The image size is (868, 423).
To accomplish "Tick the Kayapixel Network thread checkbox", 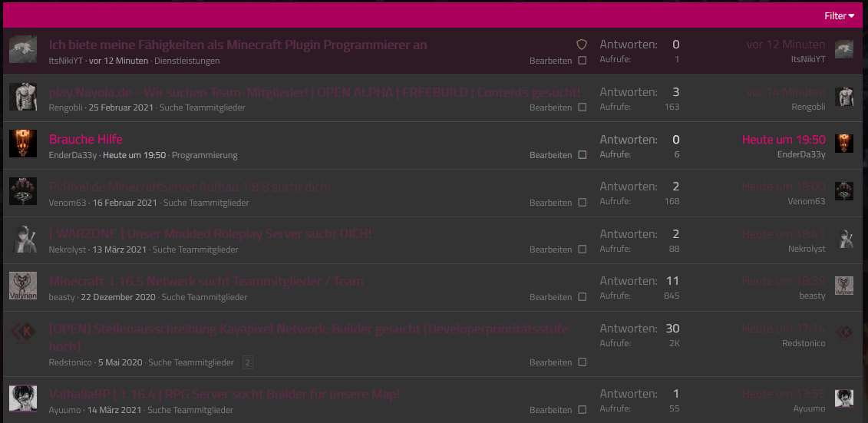I will [x=583, y=362].
